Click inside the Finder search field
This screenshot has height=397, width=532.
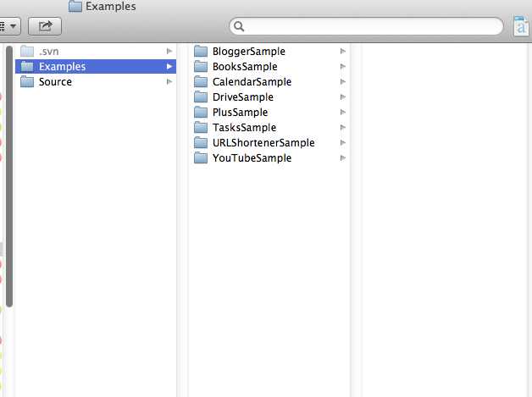pos(366,26)
